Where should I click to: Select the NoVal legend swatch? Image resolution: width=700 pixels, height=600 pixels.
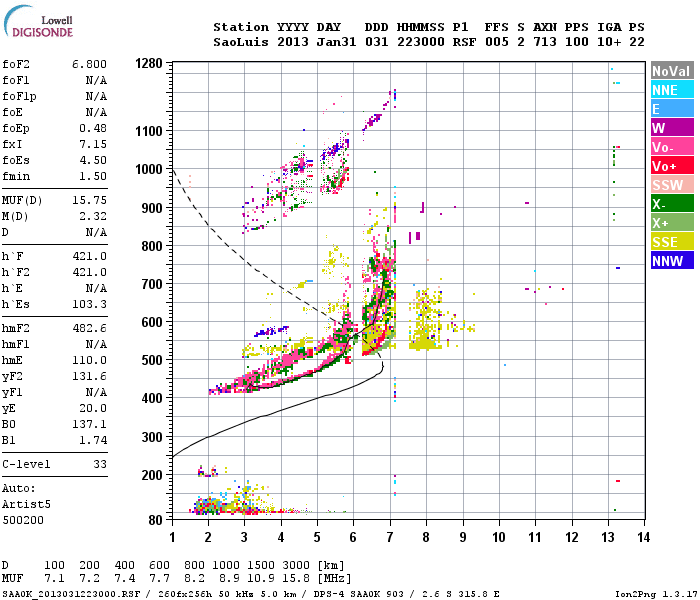point(672,71)
